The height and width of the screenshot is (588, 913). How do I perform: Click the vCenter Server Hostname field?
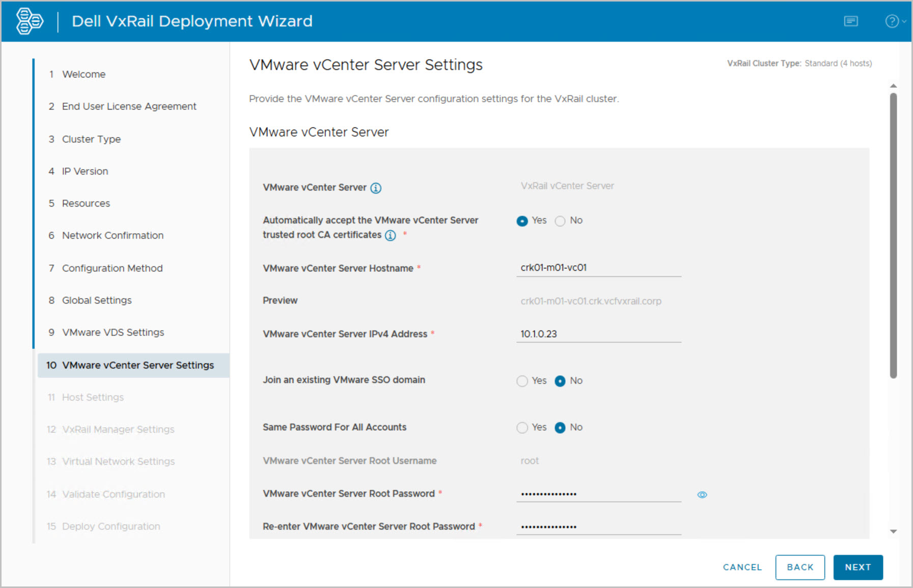(598, 268)
